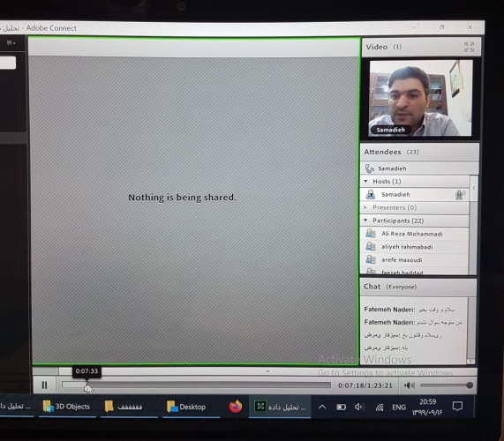Mute the playback speaker icon
The width and height of the screenshot is (504, 441).
[410, 385]
